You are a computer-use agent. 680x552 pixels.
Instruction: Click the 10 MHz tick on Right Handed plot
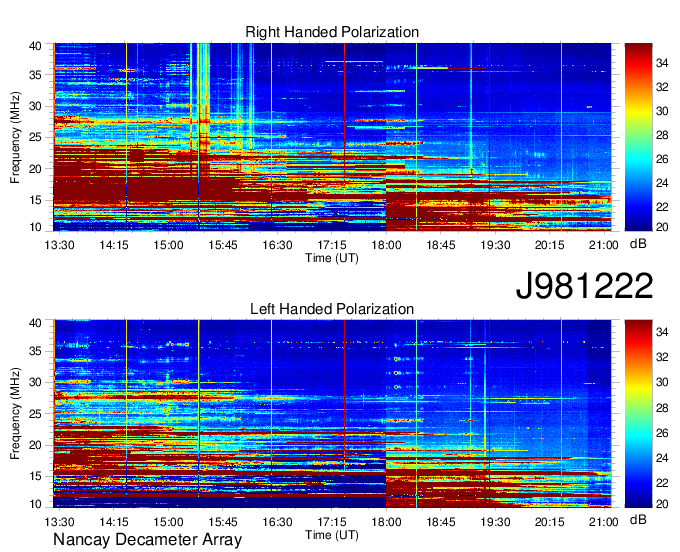coord(35,227)
